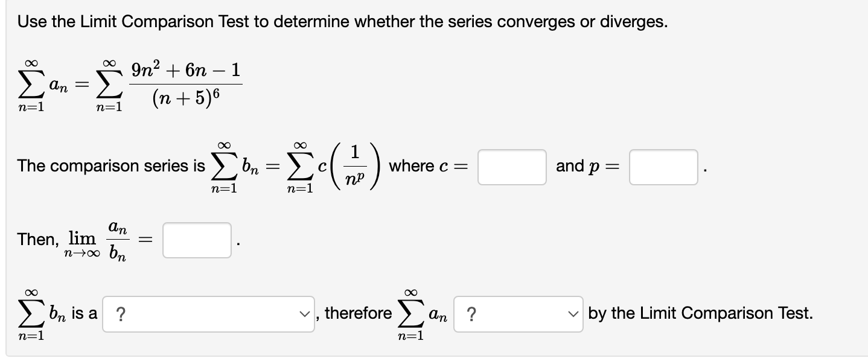Click the '?' placeholder in the second dropdown
The image size is (868, 361).
tap(472, 313)
